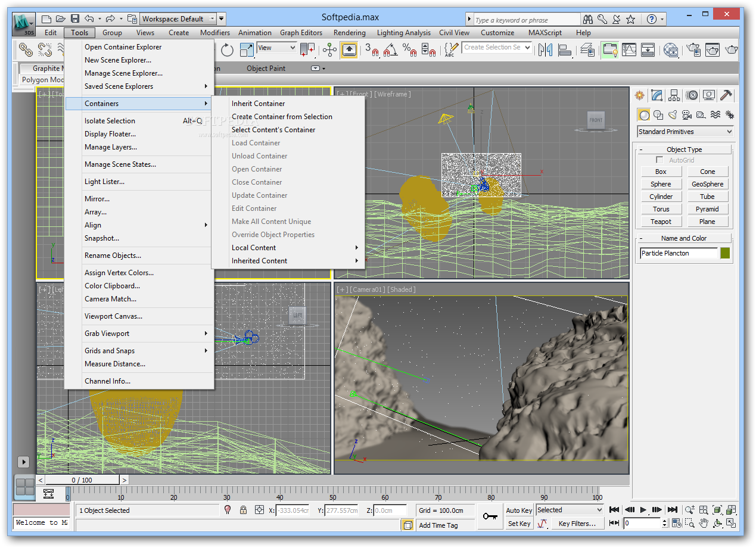
Task: Open the Motion panel tab icon
Action: (692, 95)
